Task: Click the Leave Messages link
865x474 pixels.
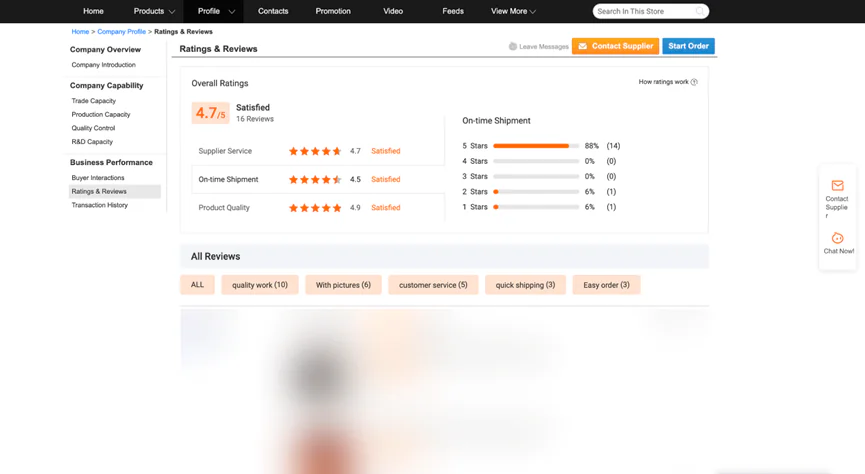Action: click(543, 46)
